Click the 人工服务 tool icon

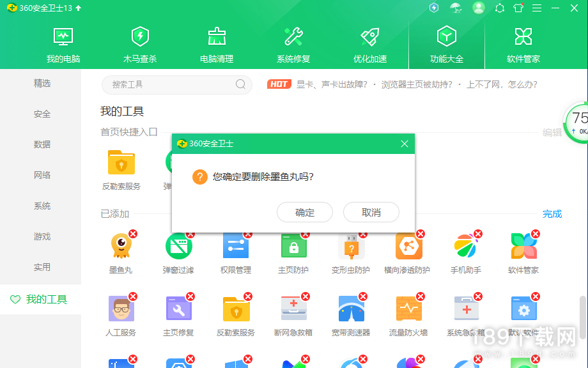click(121, 309)
